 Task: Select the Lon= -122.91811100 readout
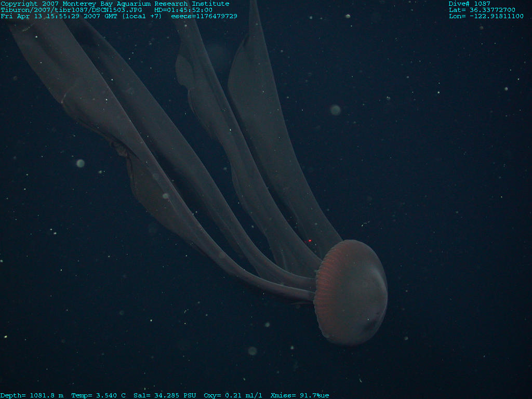point(486,16)
